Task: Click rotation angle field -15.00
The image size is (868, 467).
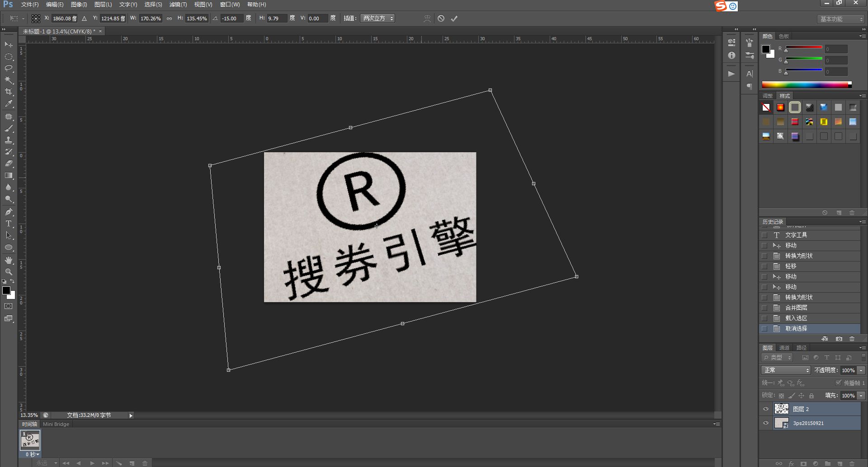Action: pos(231,19)
